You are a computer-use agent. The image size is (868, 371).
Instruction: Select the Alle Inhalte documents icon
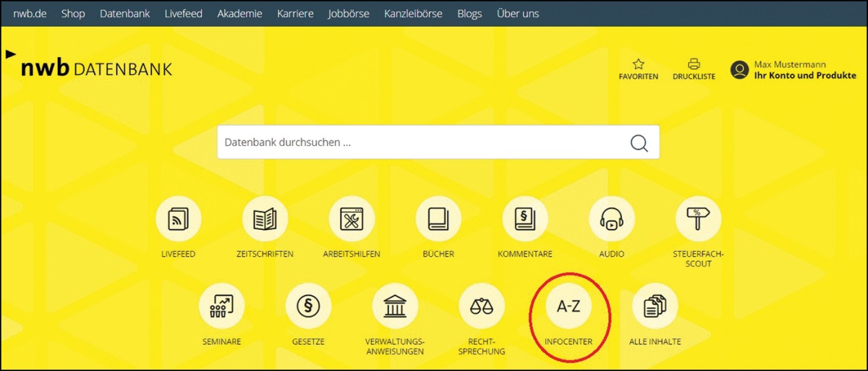click(x=655, y=306)
